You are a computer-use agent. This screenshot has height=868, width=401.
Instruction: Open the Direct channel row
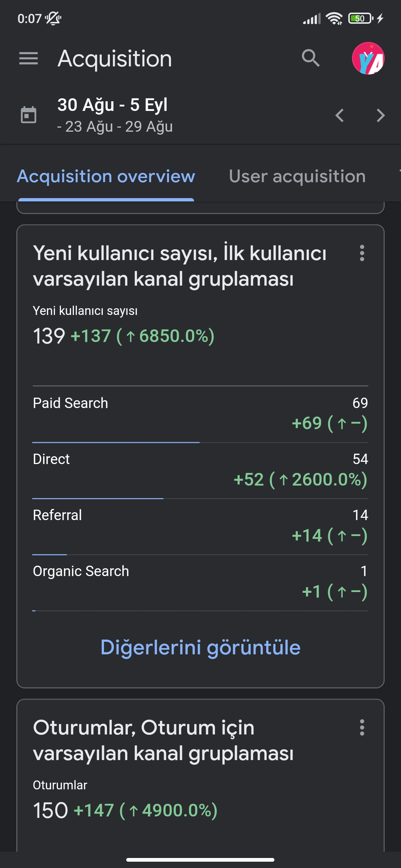click(200, 470)
